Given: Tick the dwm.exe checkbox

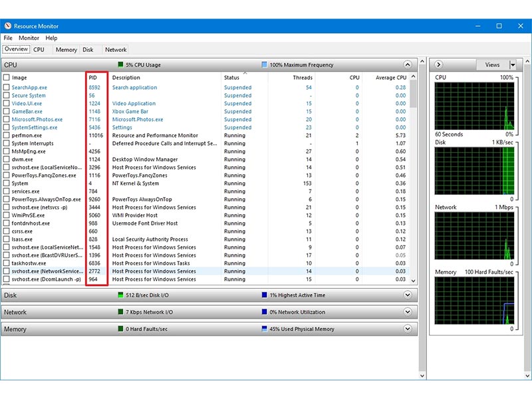Looking at the screenshot, I should tap(6, 159).
